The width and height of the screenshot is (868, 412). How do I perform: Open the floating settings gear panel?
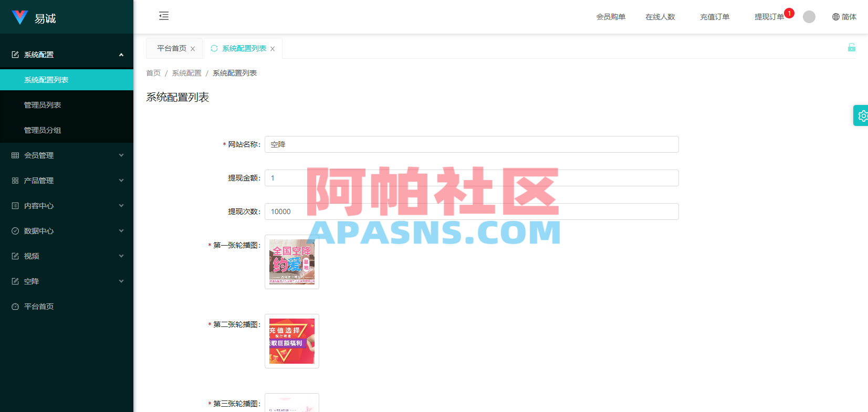[x=862, y=115]
